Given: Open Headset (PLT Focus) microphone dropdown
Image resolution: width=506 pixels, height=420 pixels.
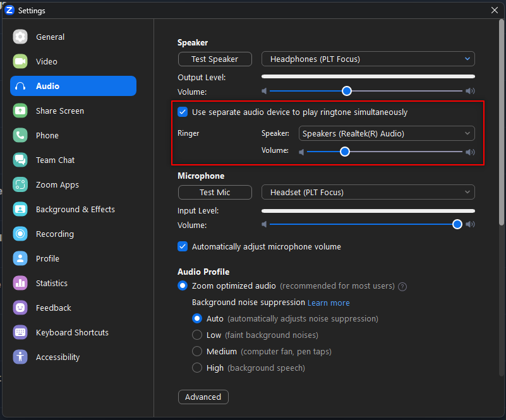Looking at the screenshot, I should click(x=368, y=192).
